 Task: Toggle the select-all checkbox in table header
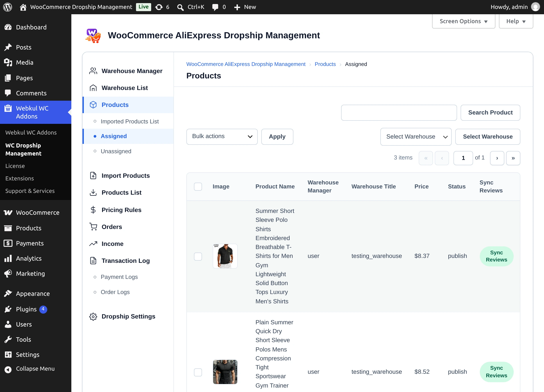coord(198,187)
